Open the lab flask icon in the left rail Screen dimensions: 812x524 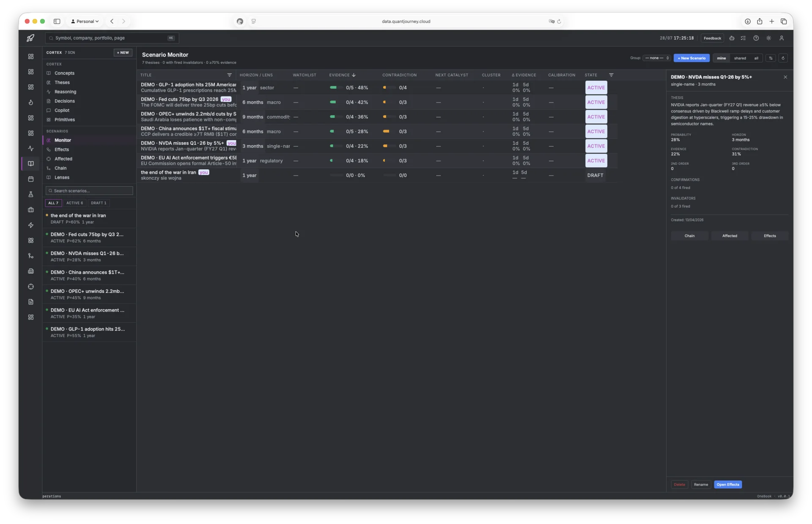pyautogui.click(x=31, y=194)
